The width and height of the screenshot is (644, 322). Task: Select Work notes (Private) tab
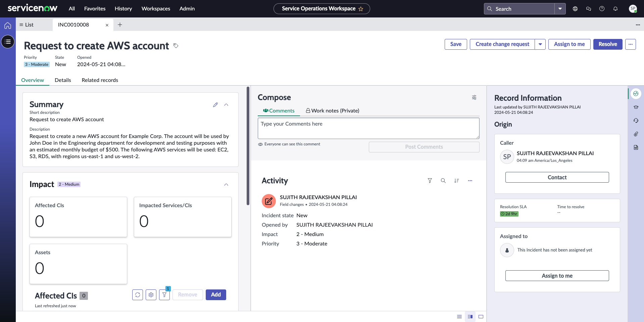[x=333, y=111]
